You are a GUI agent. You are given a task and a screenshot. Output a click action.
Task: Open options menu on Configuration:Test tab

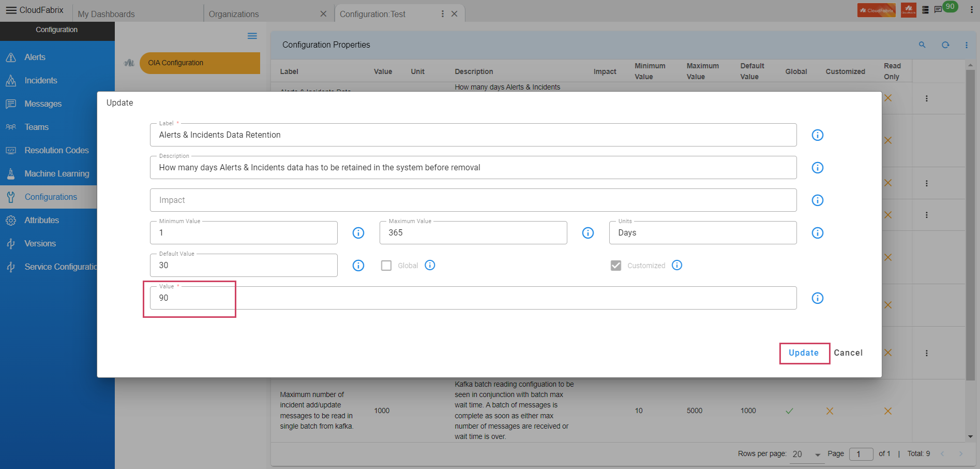coord(442,14)
